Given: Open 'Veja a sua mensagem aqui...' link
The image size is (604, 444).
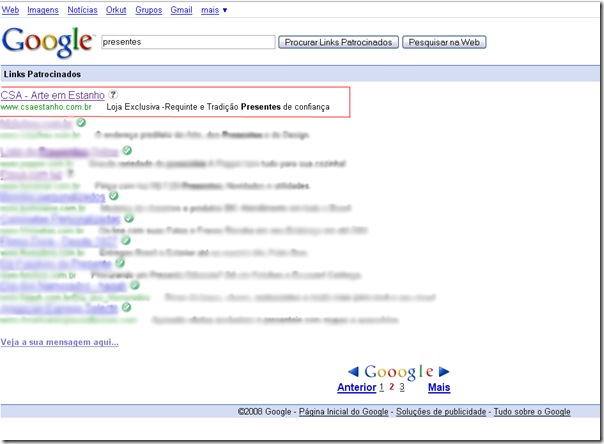Looking at the screenshot, I should (x=60, y=342).
